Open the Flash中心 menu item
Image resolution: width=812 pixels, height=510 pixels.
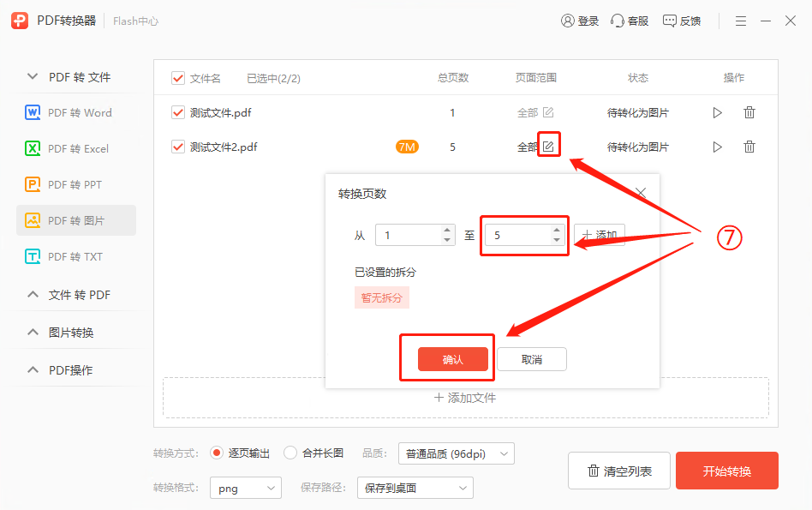(x=134, y=21)
